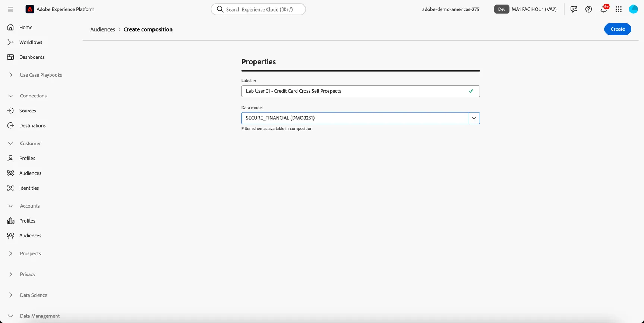This screenshot has height=323, width=644.
Task: Expand the Use Case Playbooks section
Action: (10, 75)
